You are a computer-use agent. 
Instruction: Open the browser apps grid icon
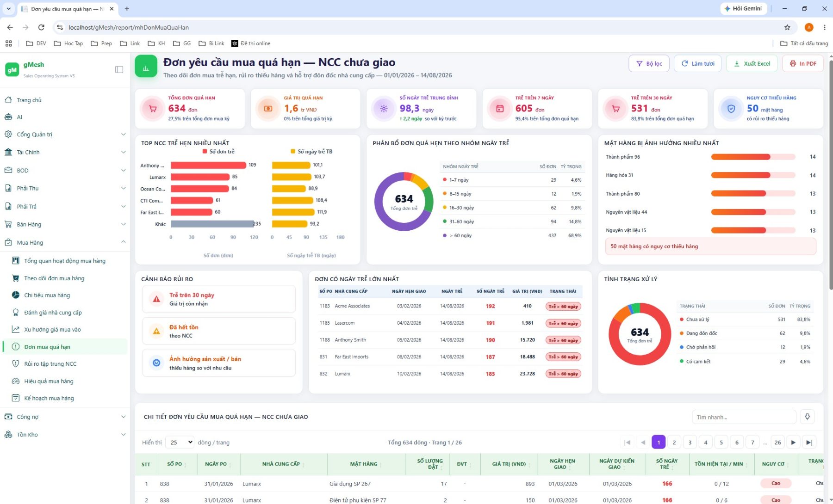[8, 43]
